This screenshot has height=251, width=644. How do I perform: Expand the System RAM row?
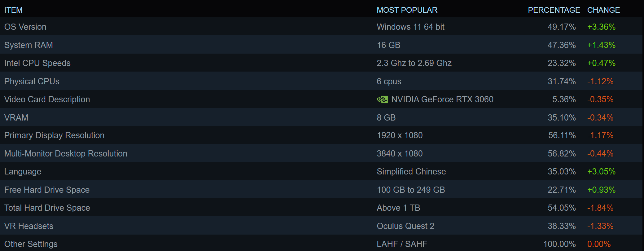321,45
